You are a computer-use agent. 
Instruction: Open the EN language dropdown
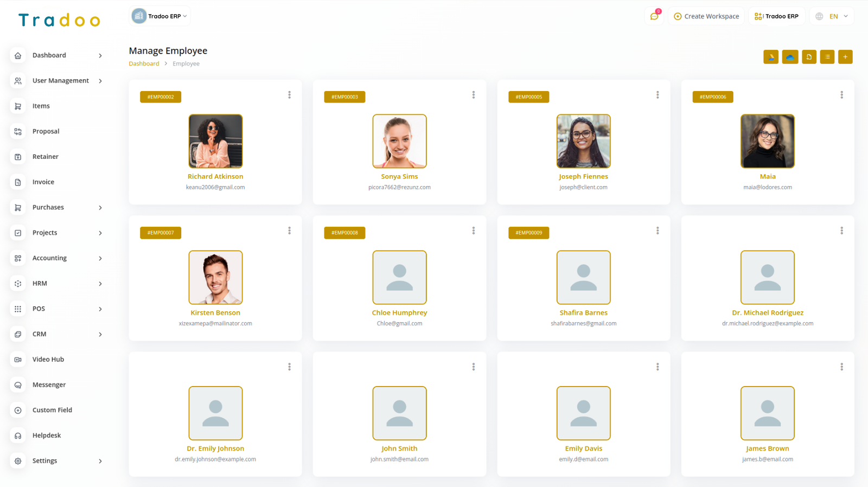pos(832,16)
